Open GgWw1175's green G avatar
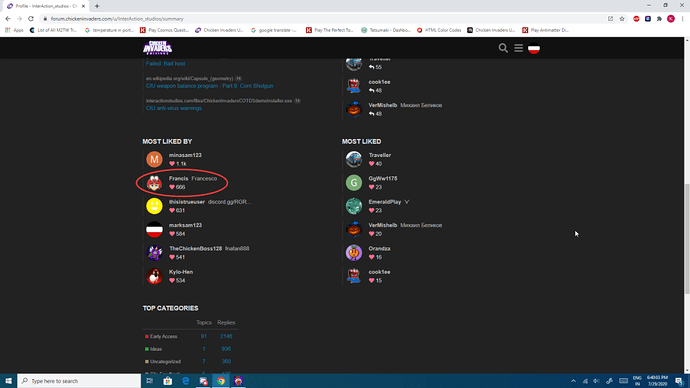This screenshot has height=388, width=690. coord(354,183)
